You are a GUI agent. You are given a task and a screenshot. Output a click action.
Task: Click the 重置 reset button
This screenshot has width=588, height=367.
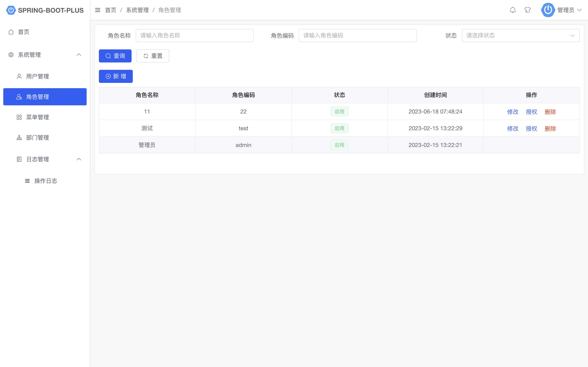tap(153, 56)
